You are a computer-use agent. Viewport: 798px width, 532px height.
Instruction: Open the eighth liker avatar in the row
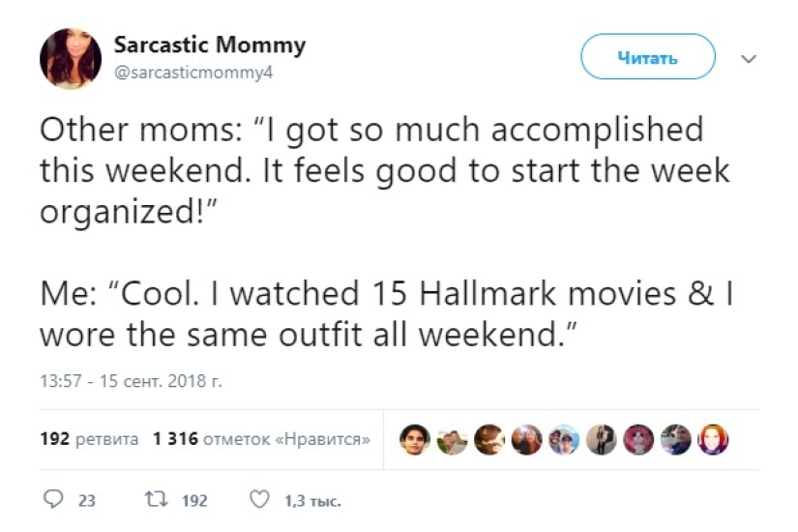(676, 439)
